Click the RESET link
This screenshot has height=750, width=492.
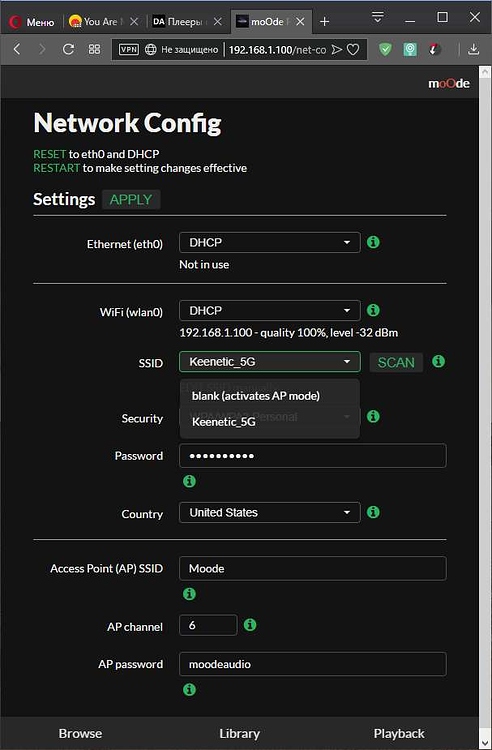[x=49, y=154]
